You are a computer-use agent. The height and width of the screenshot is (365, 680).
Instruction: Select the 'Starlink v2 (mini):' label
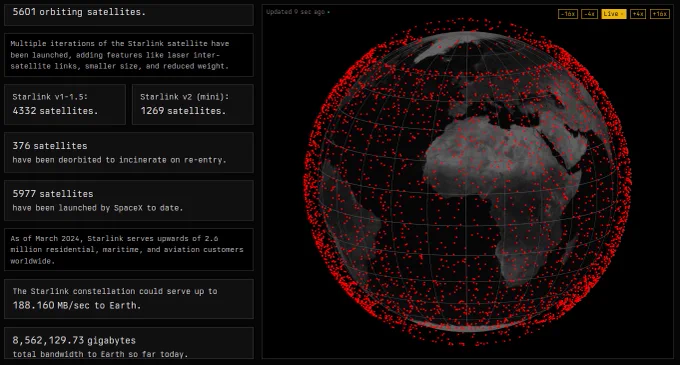pos(184,97)
